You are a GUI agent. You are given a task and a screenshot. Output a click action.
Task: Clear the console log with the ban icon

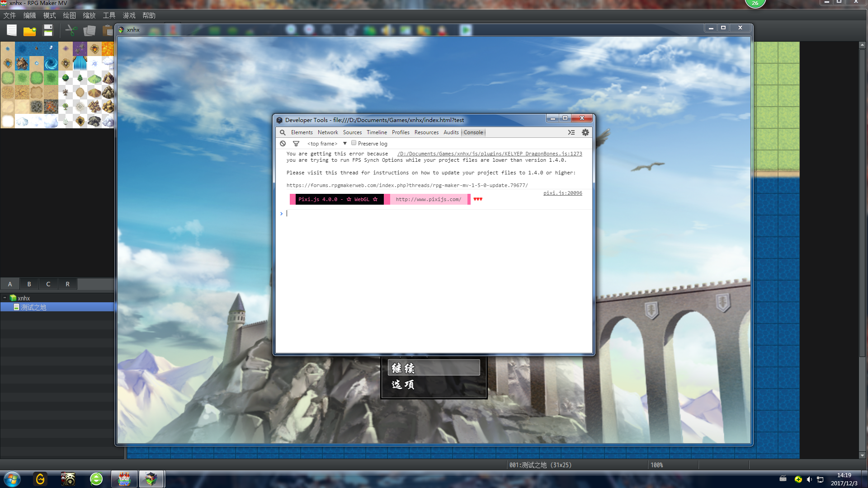[283, 144]
